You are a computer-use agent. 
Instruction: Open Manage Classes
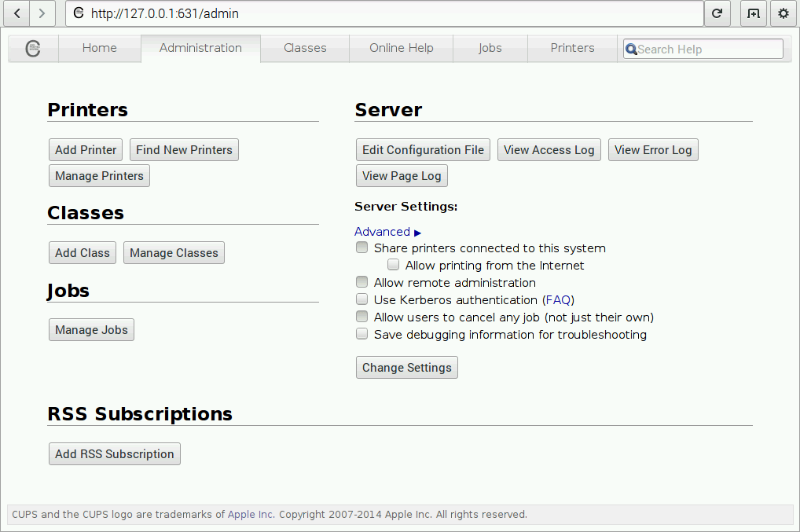pos(174,253)
